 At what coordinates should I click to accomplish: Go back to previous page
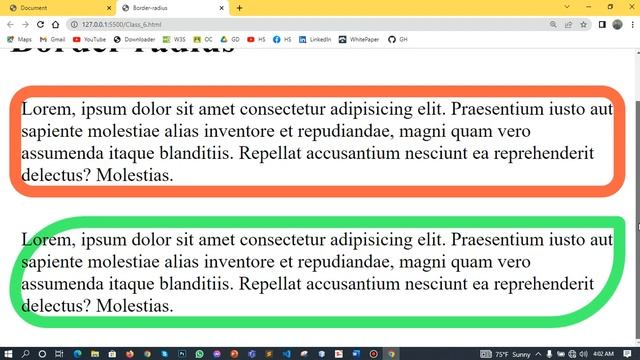(x=10, y=24)
